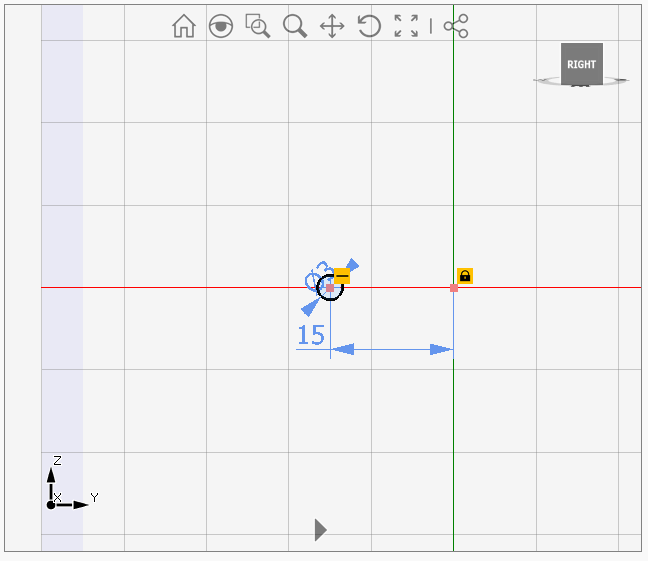This screenshot has height=561, width=648.
Task: Click the Y axis of coordinate triad
Action: tap(78, 504)
